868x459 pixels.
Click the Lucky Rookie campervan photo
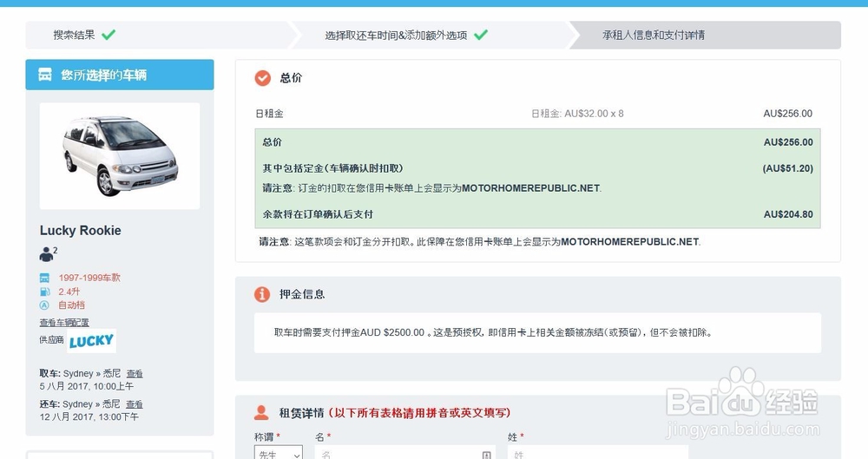point(120,156)
